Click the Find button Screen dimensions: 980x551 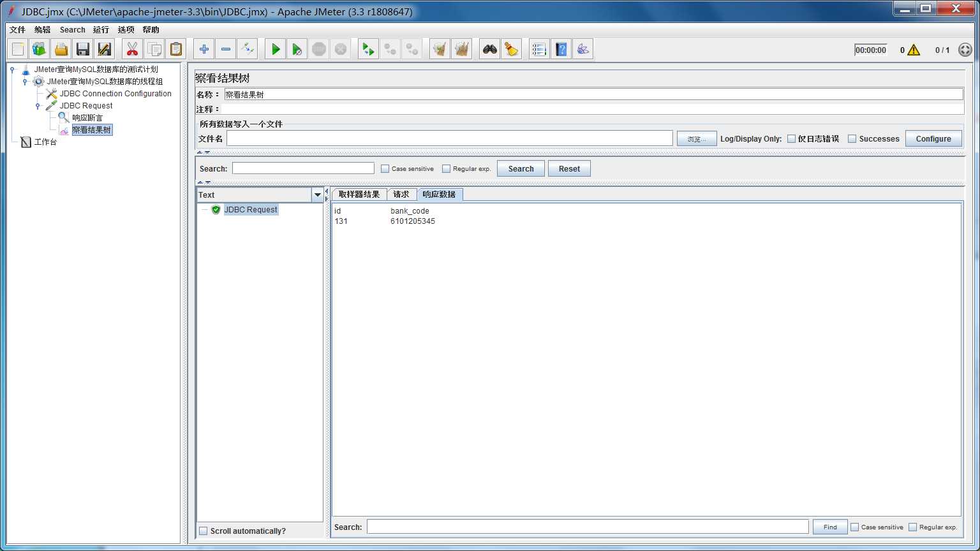click(x=830, y=527)
